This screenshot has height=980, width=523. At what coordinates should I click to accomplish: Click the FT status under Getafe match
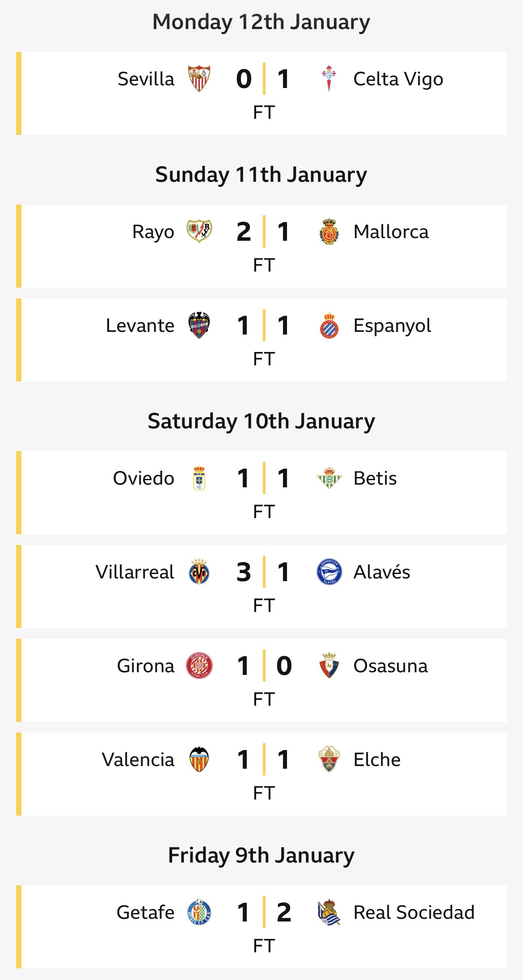tap(264, 946)
